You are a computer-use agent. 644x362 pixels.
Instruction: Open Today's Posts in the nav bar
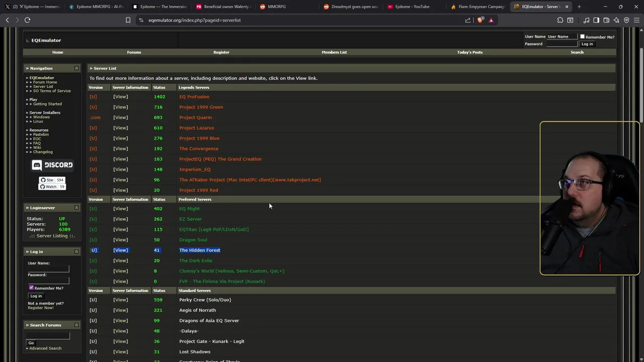(470, 52)
